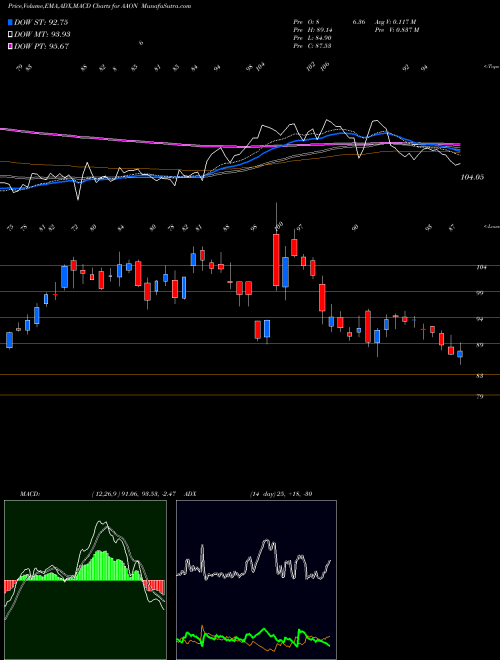Click the 'Avg V: 0.117 M' text

coord(396,22)
